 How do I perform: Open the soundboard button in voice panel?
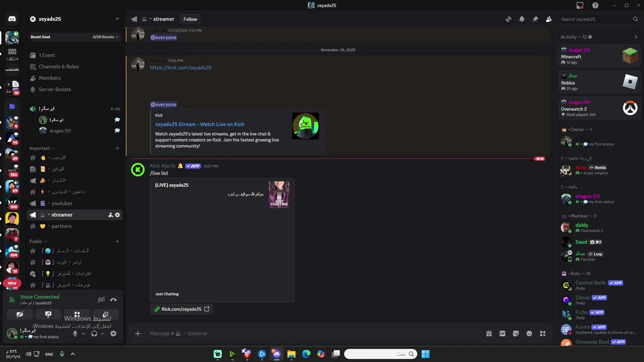tap(106, 314)
